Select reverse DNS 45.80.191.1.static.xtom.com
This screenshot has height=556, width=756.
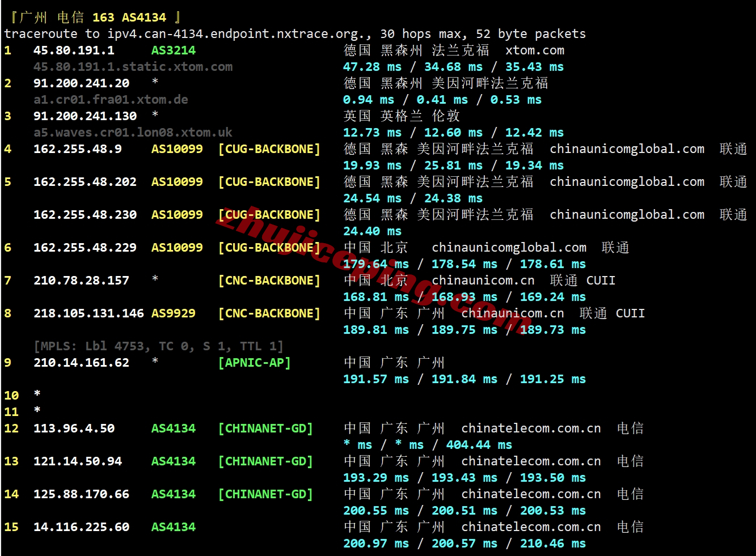click(x=133, y=67)
